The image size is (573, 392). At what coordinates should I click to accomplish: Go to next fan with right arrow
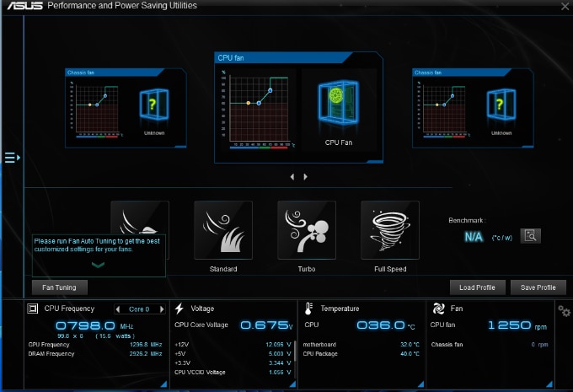[x=306, y=177]
